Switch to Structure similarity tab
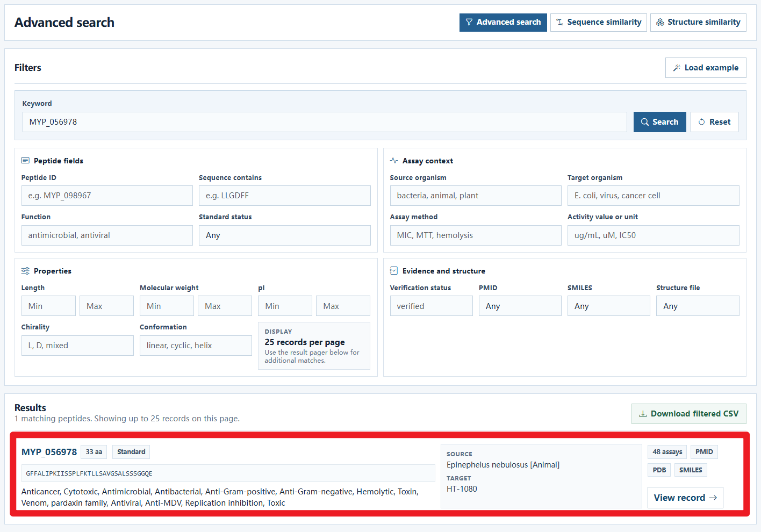761x532 pixels. point(698,22)
